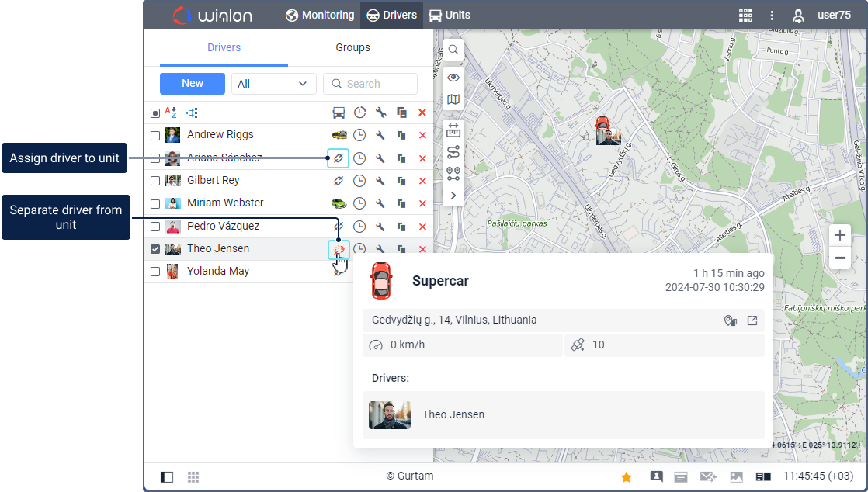
Task: Click the clock icon in the list header
Action: coord(359,113)
